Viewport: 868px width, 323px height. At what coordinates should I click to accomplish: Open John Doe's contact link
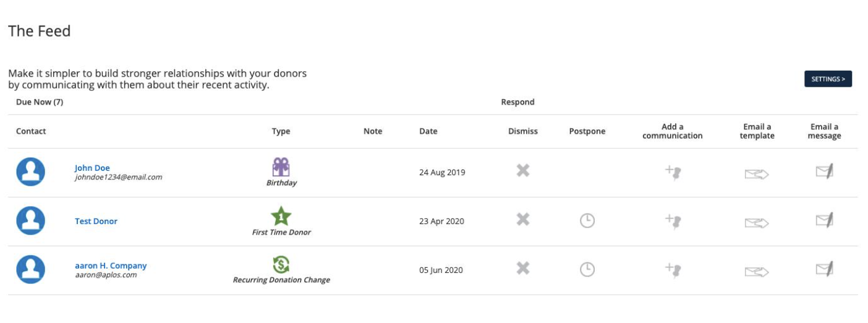92,168
